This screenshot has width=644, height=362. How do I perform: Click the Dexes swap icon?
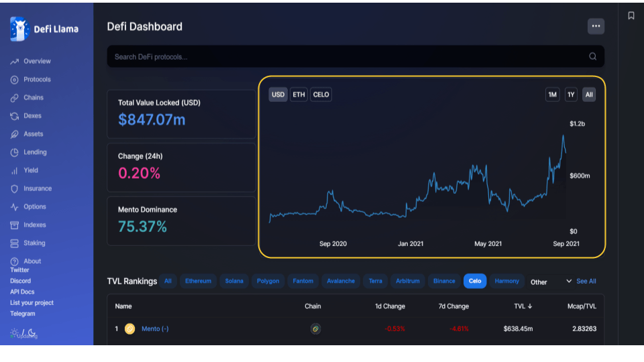[x=14, y=116]
